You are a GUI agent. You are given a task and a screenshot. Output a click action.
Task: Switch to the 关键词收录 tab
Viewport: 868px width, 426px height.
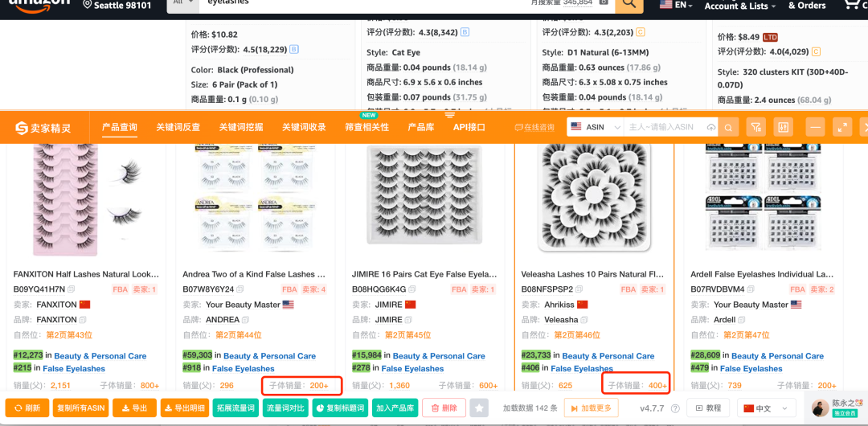click(304, 128)
